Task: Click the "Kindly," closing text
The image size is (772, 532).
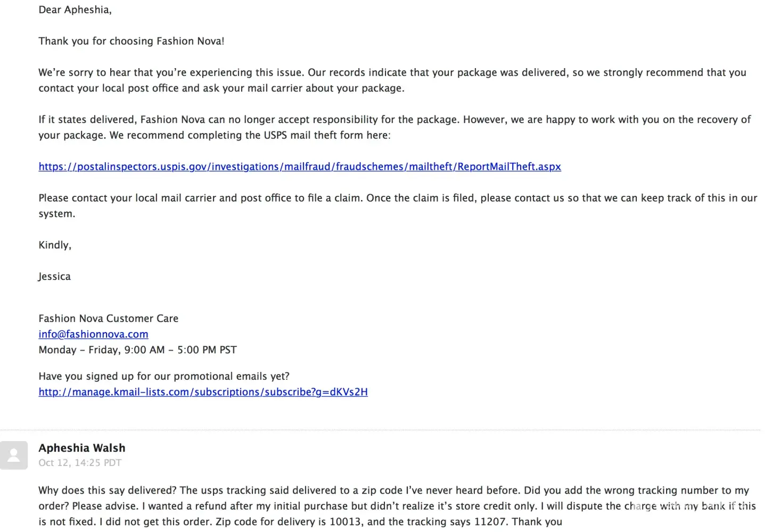Action: tap(55, 245)
